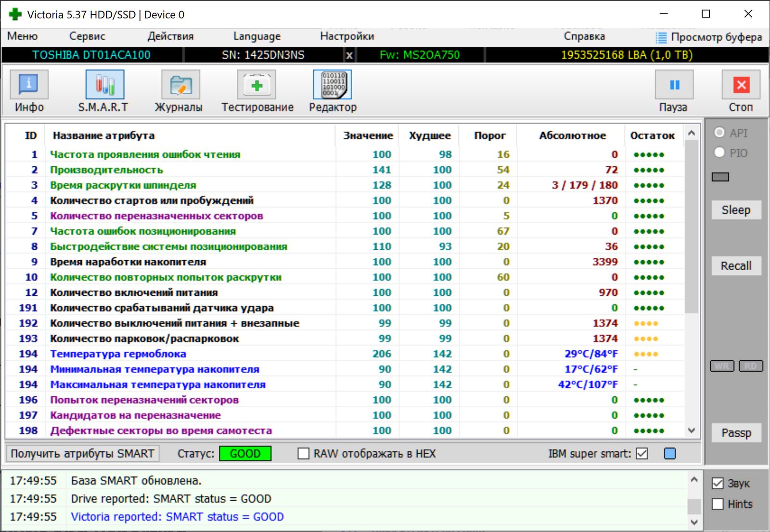The image size is (770, 532).
Task: Select the PIO radio button
Action: tap(719, 152)
